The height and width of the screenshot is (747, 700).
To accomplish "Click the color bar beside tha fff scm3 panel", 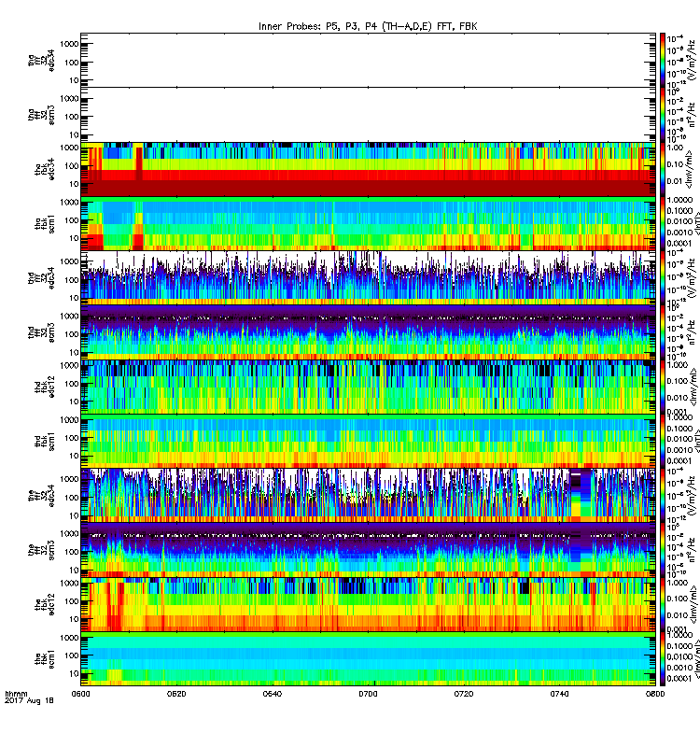I will tap(663, 114).
